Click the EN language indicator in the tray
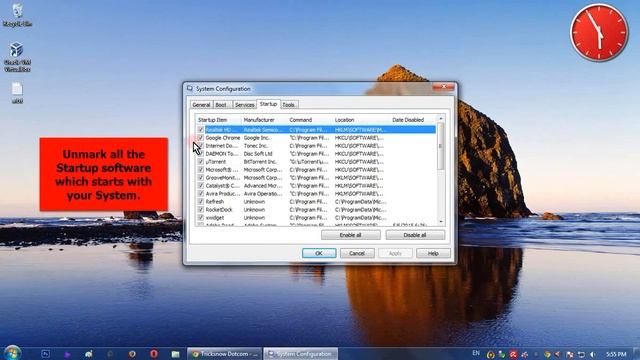The height and width of the screenshot is (360, 640). point(476,353)
